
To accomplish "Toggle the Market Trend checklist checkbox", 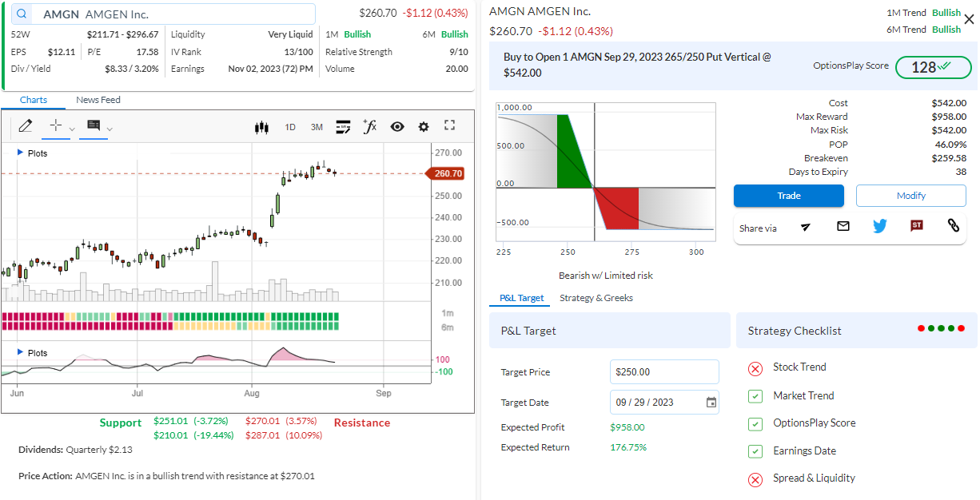I will tap(755, 396).
